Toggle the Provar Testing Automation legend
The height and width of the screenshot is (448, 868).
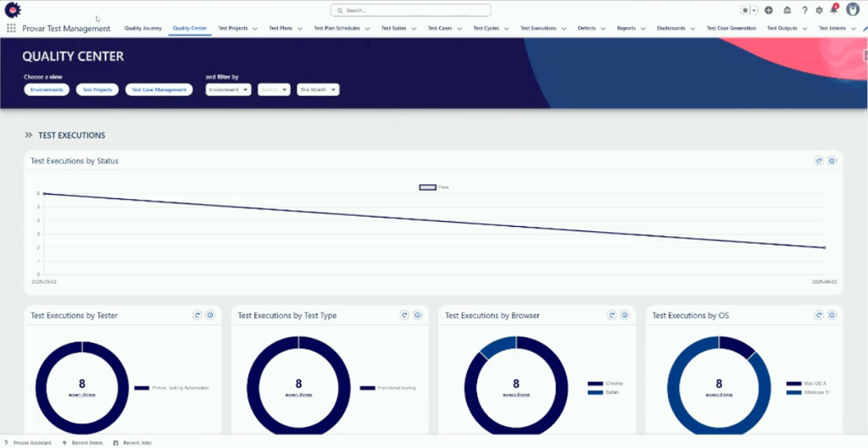(x=171, y=388)
